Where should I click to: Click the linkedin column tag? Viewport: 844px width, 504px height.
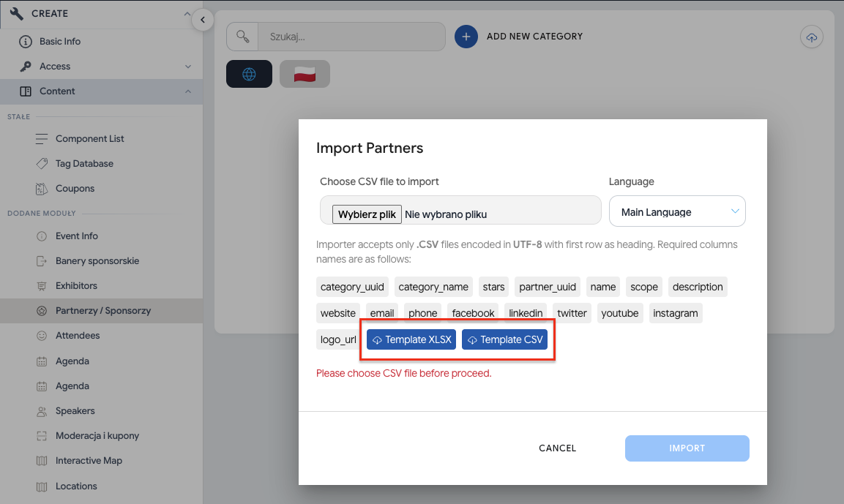point(526,313)
